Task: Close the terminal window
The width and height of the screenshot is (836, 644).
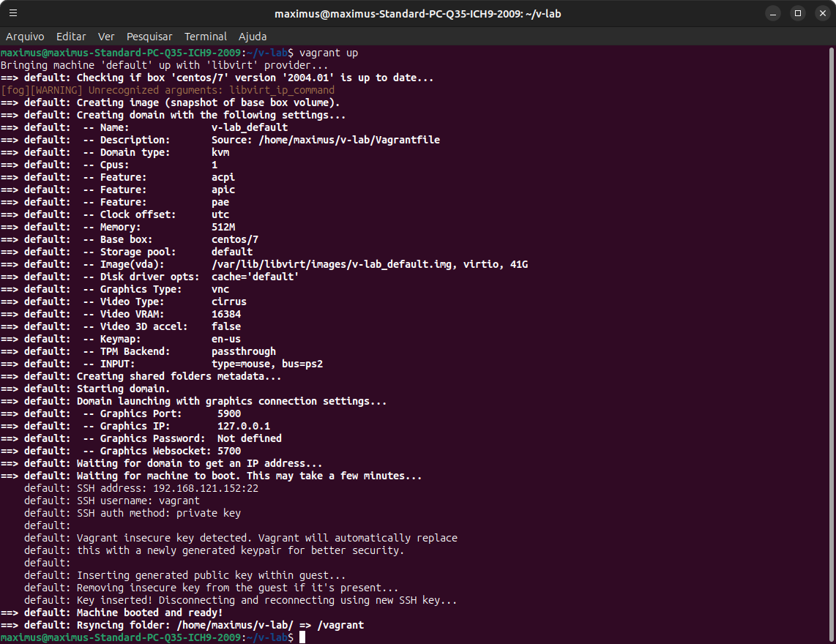Action: (x=822, y=12)
